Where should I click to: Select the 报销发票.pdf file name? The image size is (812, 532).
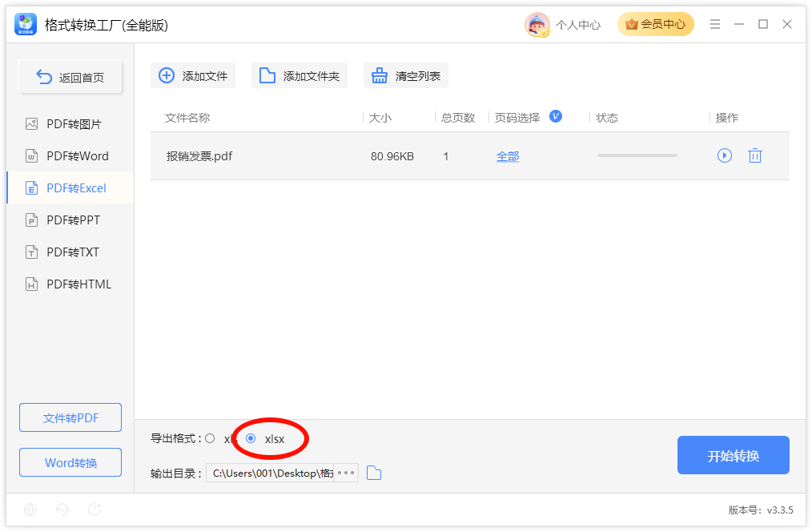(199, 156)
